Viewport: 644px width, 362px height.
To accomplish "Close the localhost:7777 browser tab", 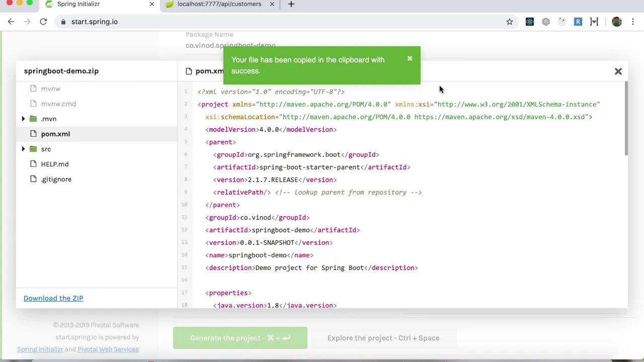I will [272, 4].
